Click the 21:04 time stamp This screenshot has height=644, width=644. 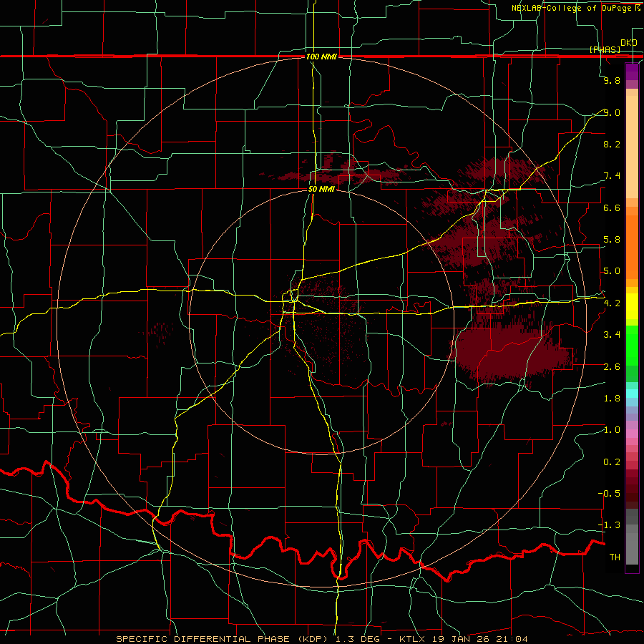click(512, 639)
